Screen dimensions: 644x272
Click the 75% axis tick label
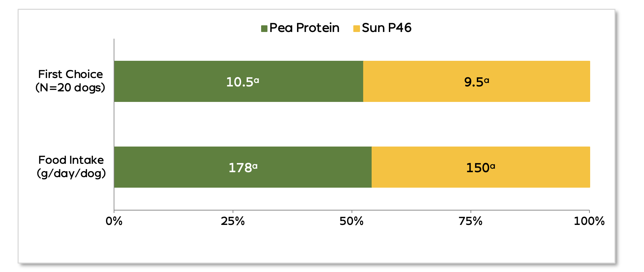[471, 221]
